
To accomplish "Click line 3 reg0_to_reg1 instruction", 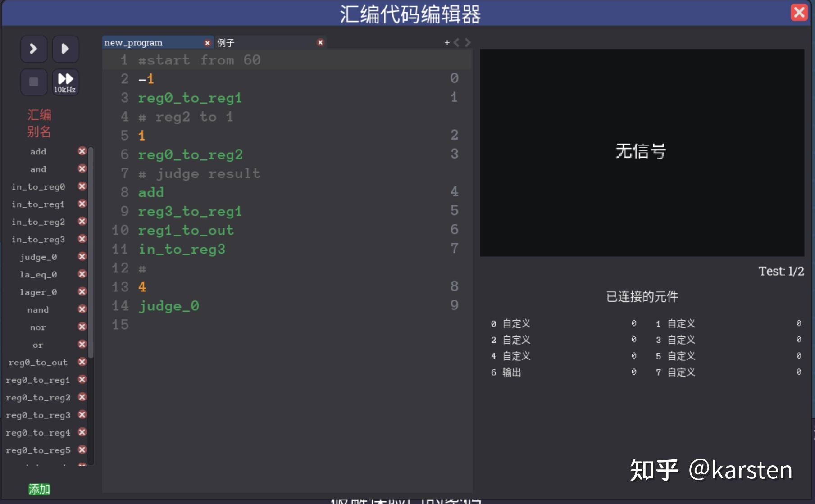I will point(190,98).
